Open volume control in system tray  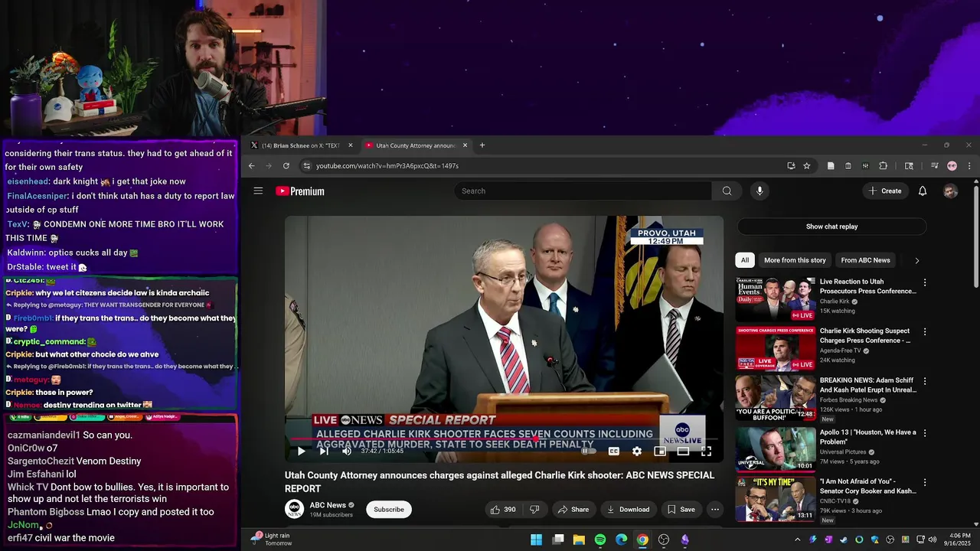click(x=932, y=540)
